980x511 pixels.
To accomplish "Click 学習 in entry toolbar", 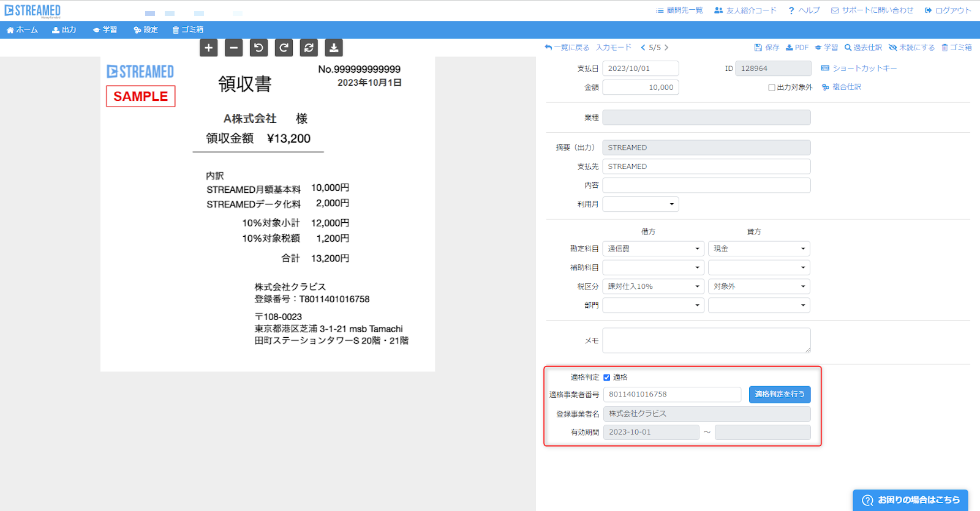I will tap(826, 48).
